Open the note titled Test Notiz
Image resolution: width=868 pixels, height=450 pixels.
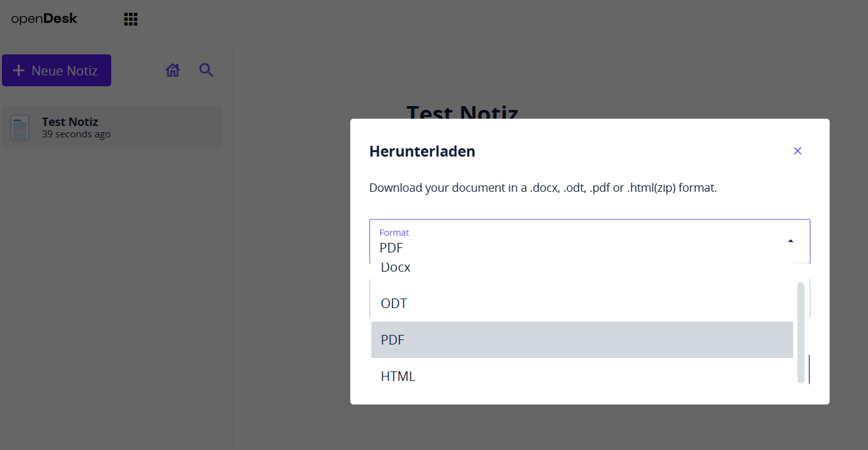pos(70,121)
